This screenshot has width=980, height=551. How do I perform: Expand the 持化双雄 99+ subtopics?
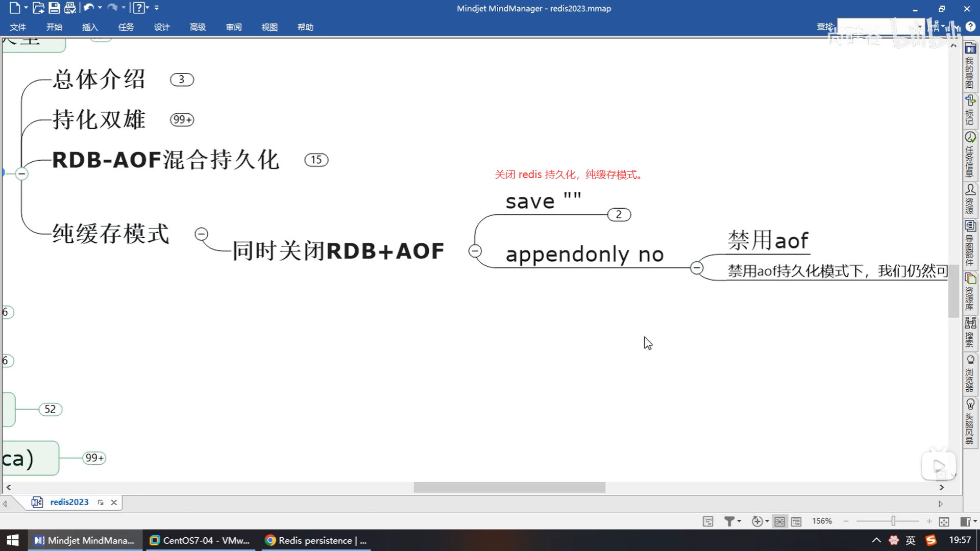(182, 120)
